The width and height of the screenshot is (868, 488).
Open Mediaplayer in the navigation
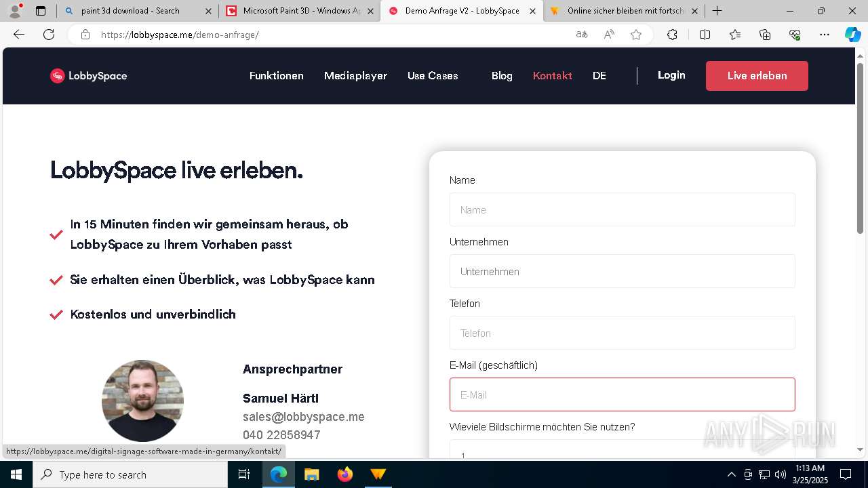coord(355,76)
